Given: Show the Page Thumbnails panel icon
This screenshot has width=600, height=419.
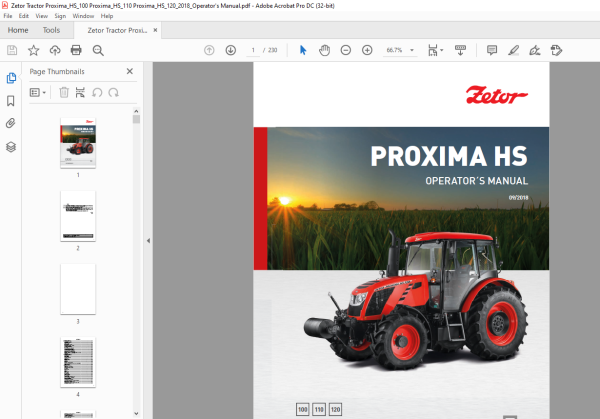Looking at the screenshot, I should point(11,78).
